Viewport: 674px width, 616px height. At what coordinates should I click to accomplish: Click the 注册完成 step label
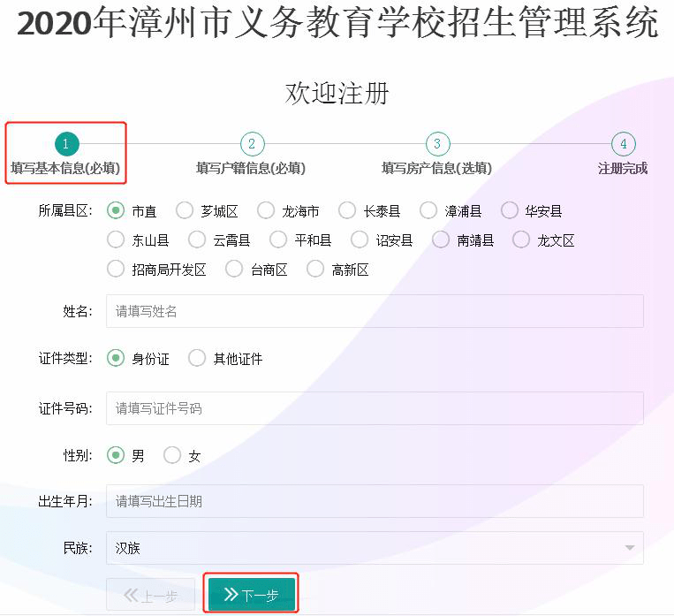(x=623, y=168)
